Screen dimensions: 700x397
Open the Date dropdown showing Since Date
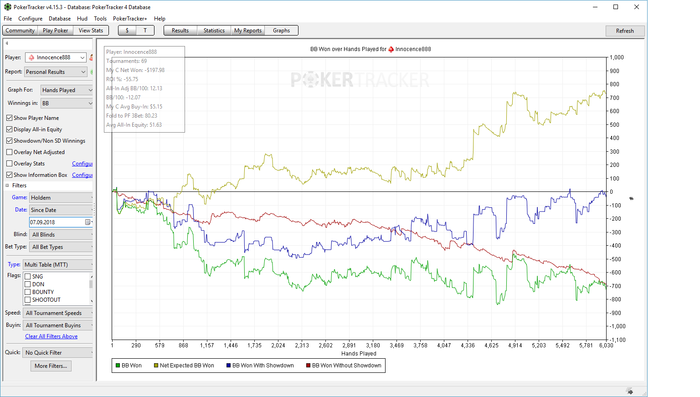(61, 210)
